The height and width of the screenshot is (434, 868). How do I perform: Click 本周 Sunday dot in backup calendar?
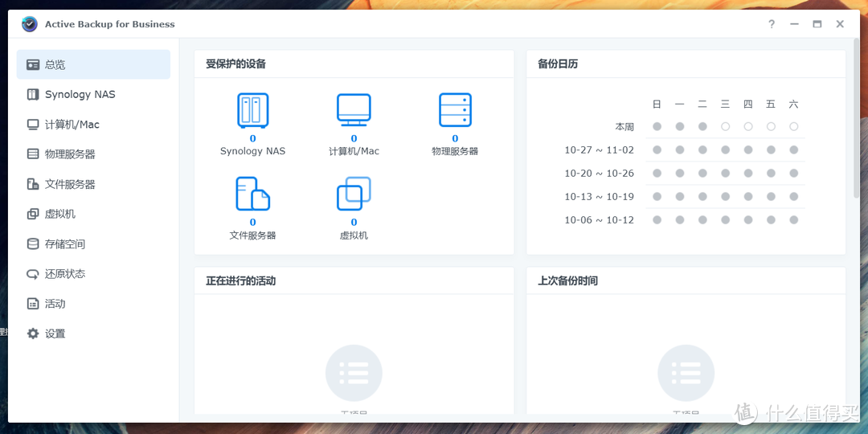click(x=657, y=127)
